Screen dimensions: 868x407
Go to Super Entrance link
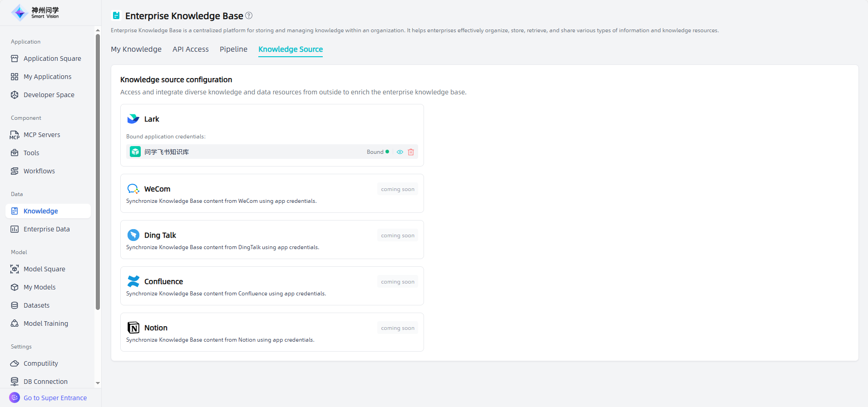(55, 398)
